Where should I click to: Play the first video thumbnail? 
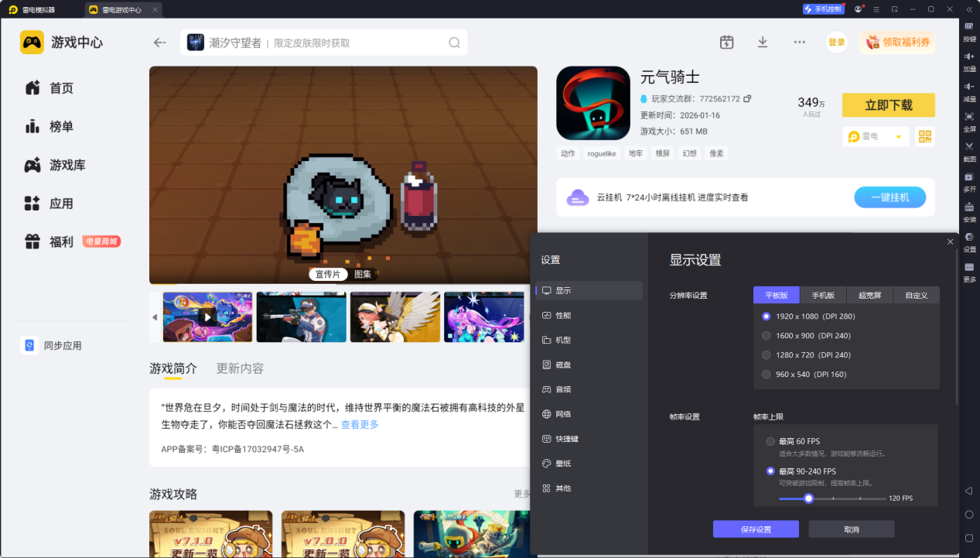tap(207, 317)
